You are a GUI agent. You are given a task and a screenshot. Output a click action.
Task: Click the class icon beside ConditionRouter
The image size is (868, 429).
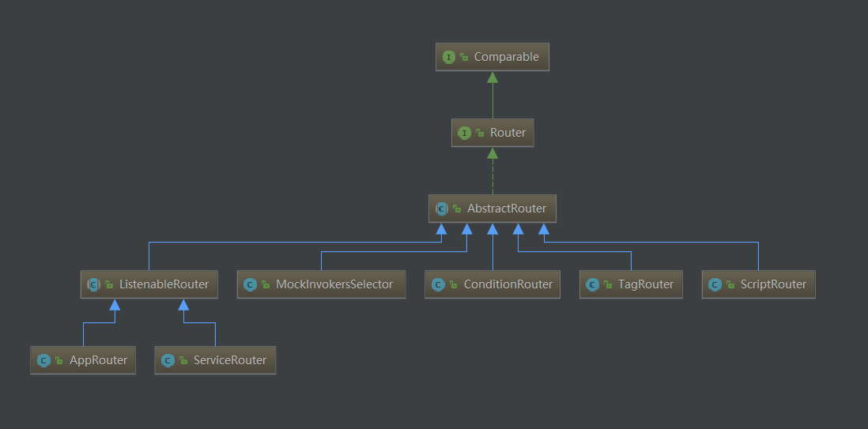point(438,284)
